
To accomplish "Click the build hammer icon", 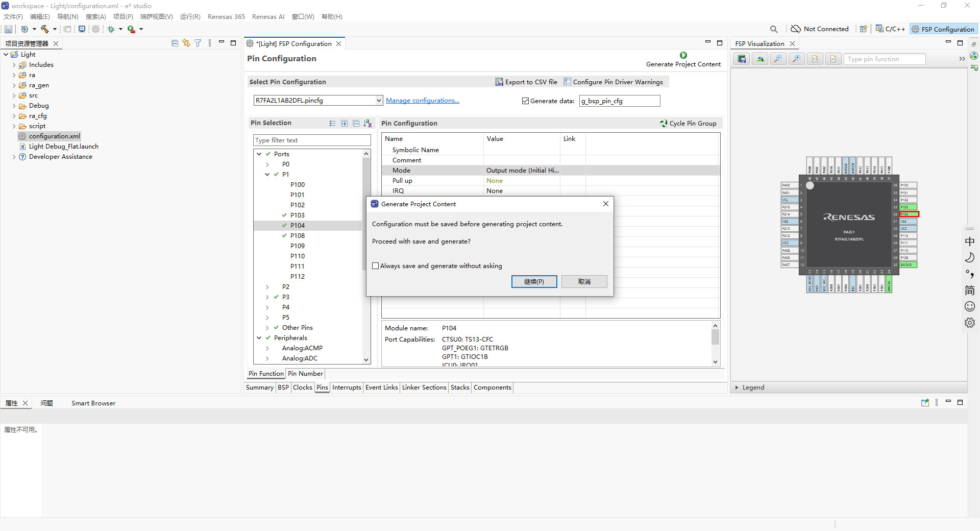I will click(45, 29).
